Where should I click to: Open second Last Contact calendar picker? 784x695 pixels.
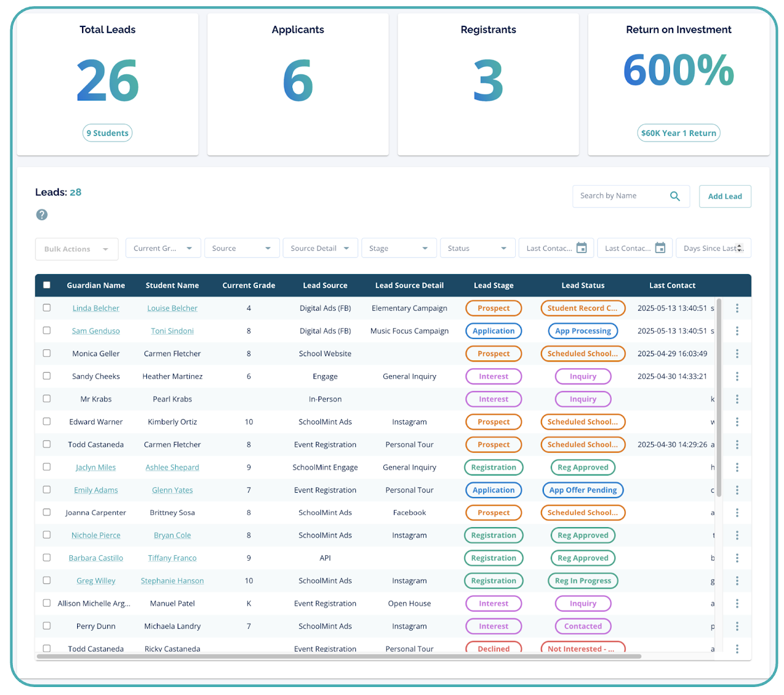click(660, 248)
